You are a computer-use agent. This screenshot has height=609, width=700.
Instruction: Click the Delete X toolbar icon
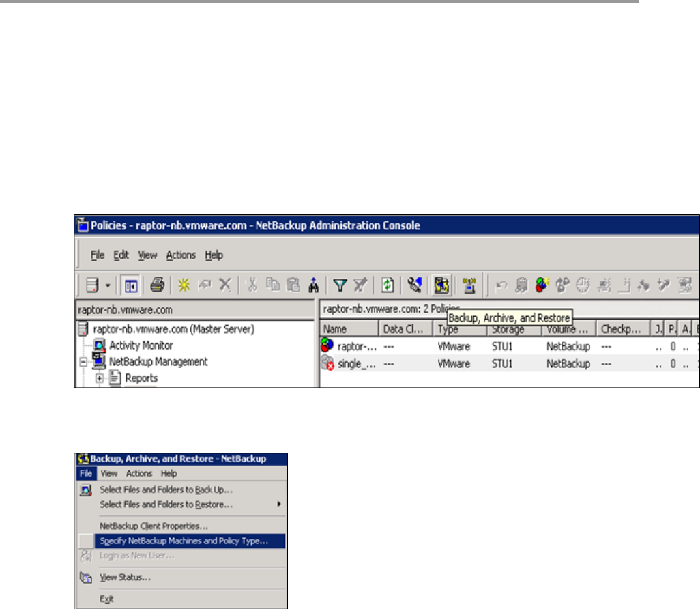pyautogui.click(x=225, y=285)
